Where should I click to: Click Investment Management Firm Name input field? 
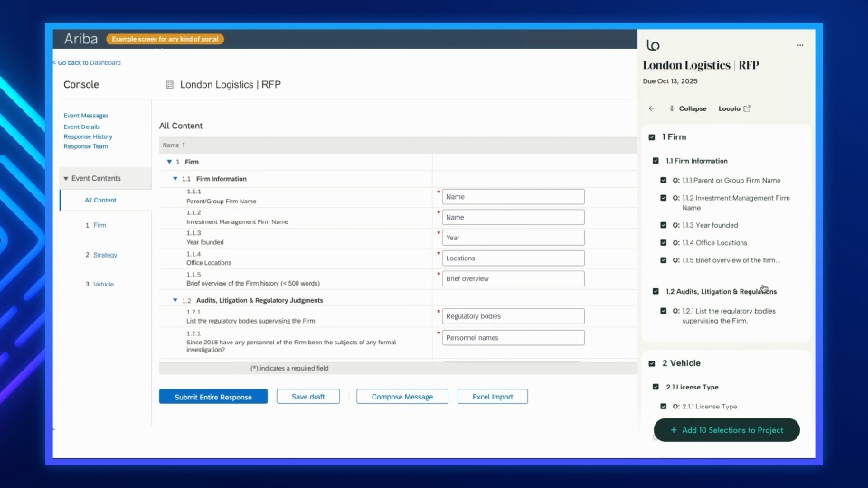514,217
